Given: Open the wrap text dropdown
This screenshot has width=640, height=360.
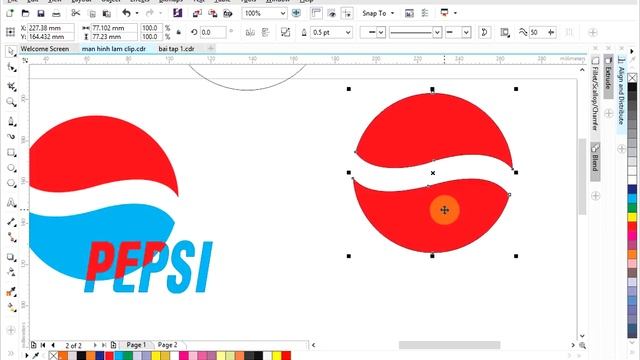Looking at the screenshot, I should tap(505, 32).
